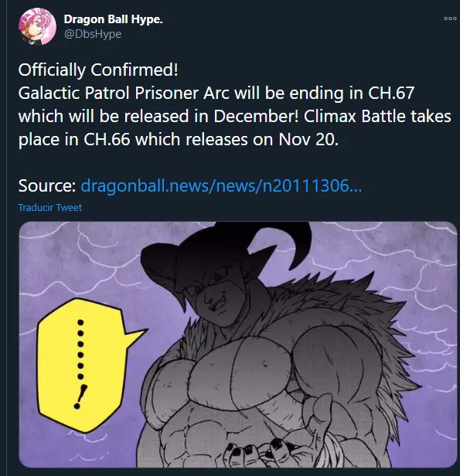
Task: Click the yellow speech bubble in image
Action: (x=87, y=364)
